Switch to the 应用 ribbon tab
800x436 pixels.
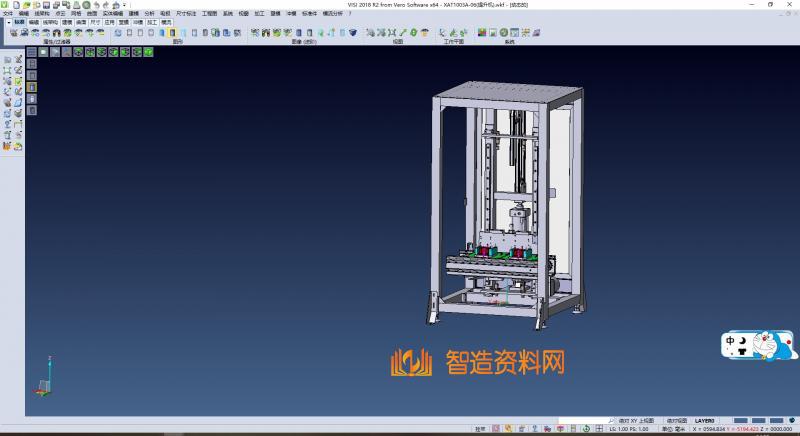tap(110, 22)
